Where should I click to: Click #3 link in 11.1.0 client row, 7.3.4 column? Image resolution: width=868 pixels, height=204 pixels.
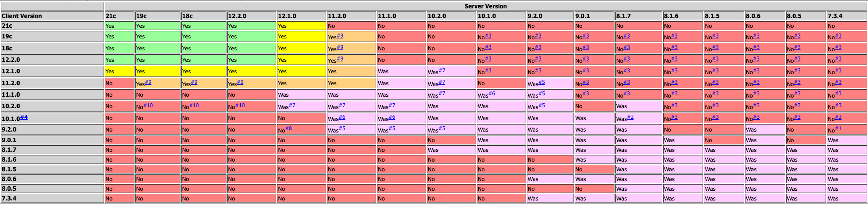click(838, 94)
